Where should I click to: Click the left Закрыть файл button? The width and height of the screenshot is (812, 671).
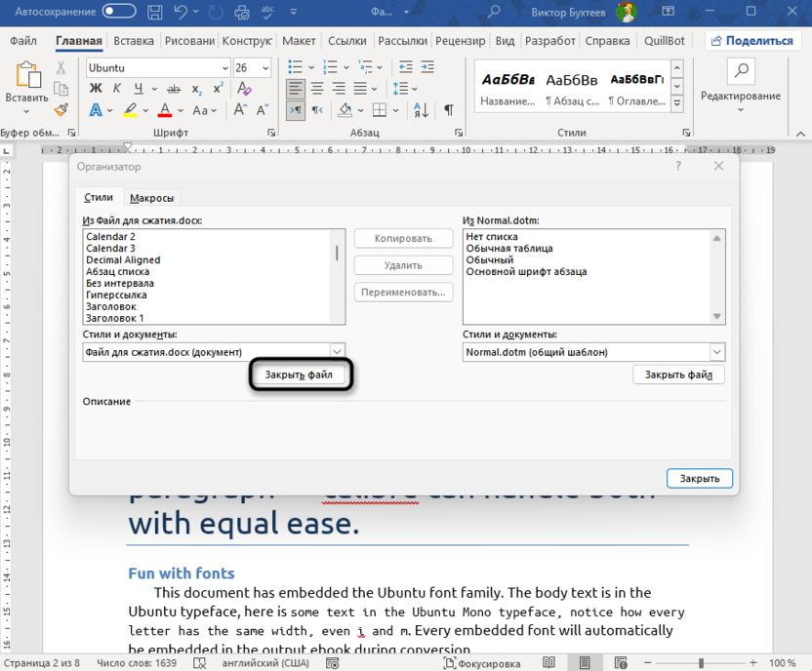tap(299, 375)
